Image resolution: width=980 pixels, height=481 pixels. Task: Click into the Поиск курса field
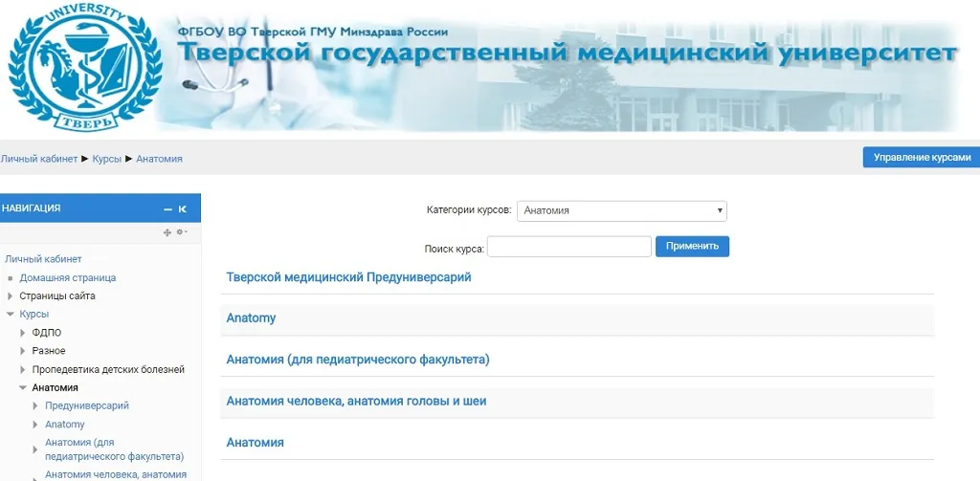(569, 247)
